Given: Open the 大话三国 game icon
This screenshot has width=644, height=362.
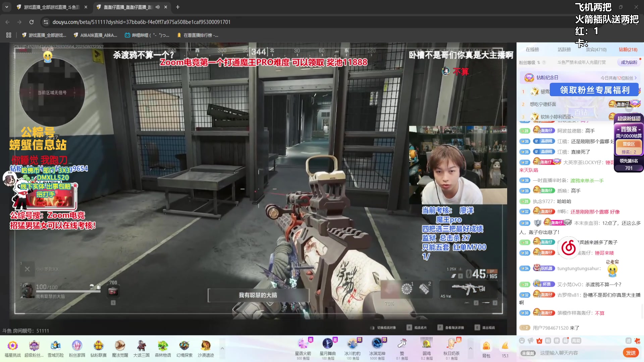Looking at the screenshot, I should click(141, 349).
